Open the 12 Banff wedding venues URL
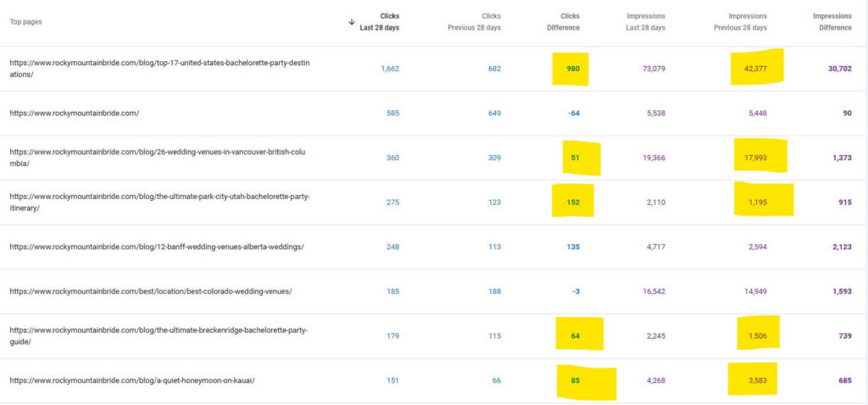Screen dimensions: 868x405 point(157,247)
